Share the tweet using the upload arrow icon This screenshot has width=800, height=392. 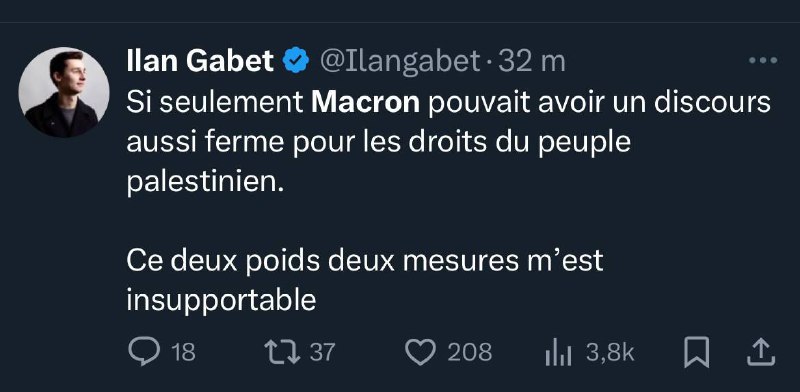(761, 352)
